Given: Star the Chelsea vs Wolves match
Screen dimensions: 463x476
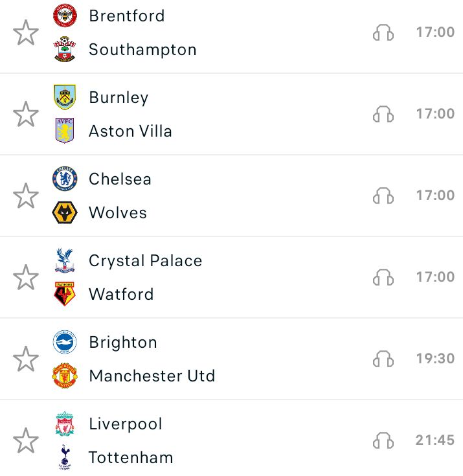Looking at the screenshot, I should point(26,196).
